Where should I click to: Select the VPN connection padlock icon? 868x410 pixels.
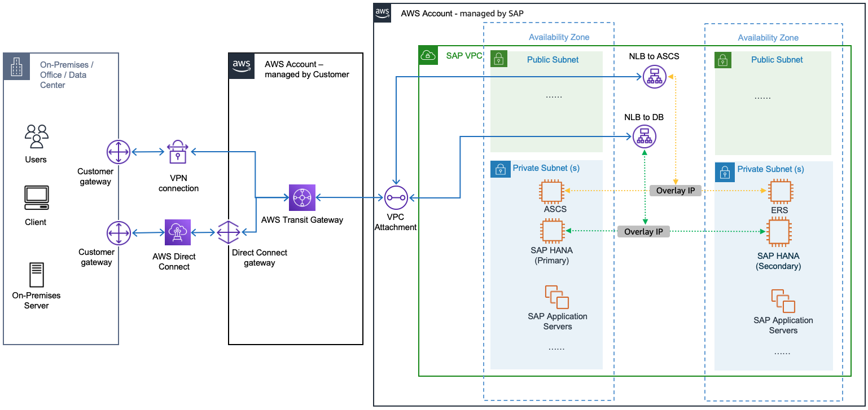178,152
